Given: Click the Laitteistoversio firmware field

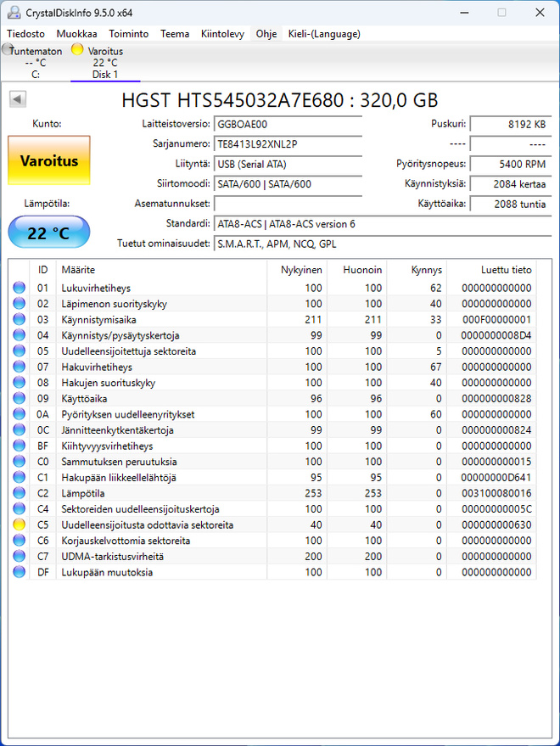Looking at the screenshot, I should tap(288, 124).
